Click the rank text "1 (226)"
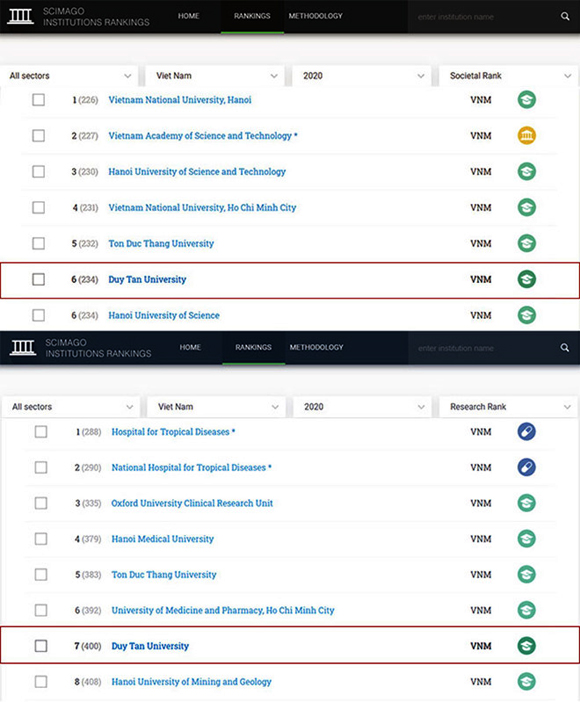Screen dimensions: 580x702 (x=85, y=100)
